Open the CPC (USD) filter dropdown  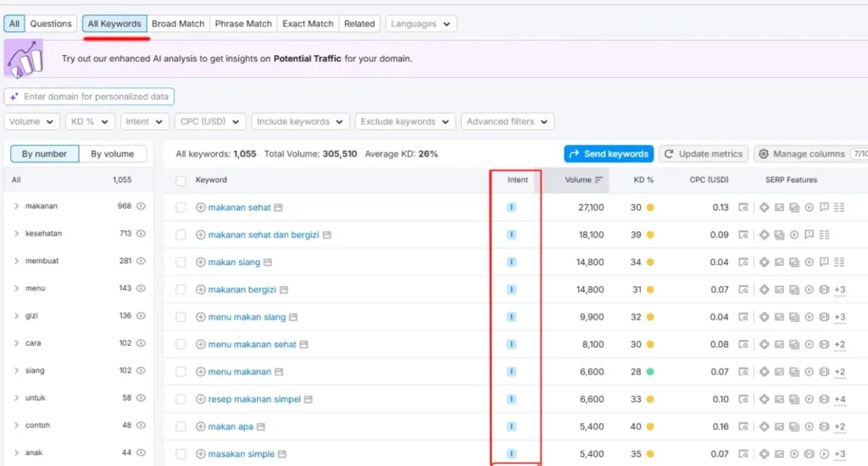pyautogui.click(x=210, y=122)
